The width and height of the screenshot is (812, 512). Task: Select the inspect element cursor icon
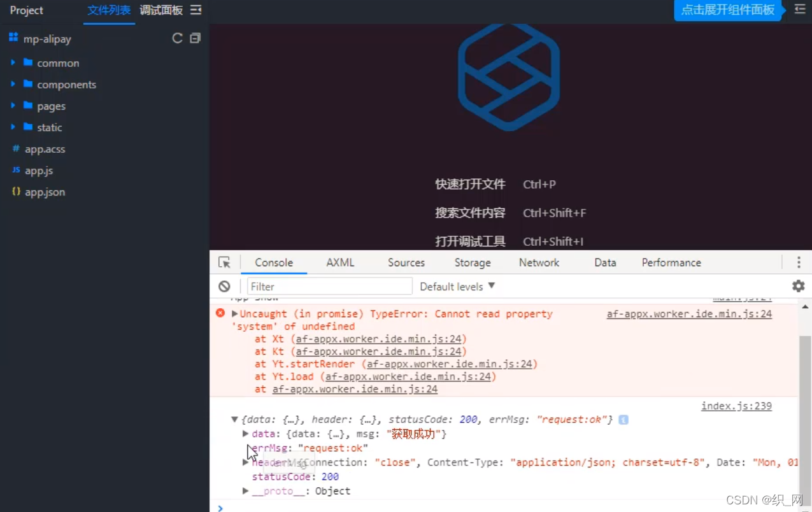(x=224, y=262)
